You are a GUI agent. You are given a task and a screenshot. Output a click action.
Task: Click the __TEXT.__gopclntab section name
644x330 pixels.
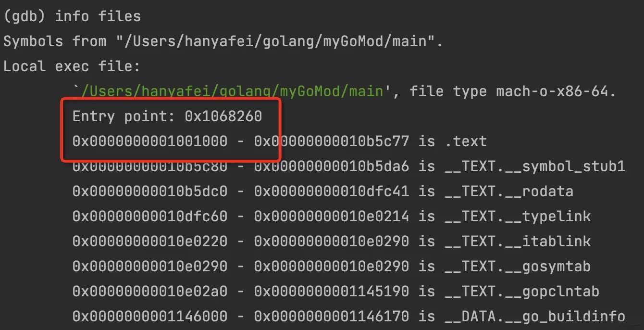pos(521,292)
